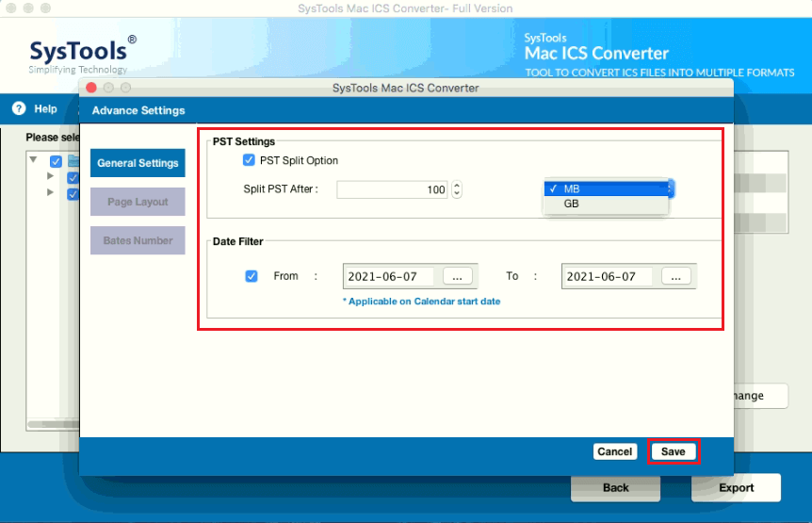812x523 pixels.
Task: Click the Back button in main window
Action: pos(615,488)
